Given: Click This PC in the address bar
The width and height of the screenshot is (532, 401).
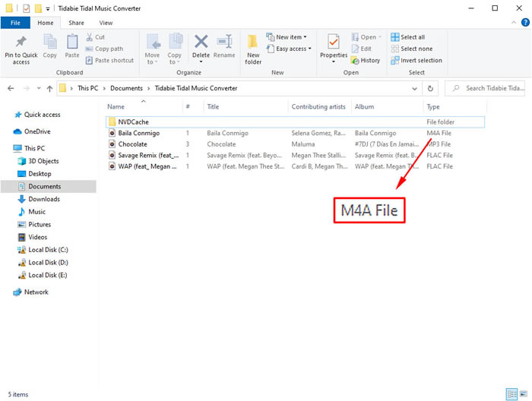Looking at the screenshot, I should pyautogui.click(x=88, y=88).
